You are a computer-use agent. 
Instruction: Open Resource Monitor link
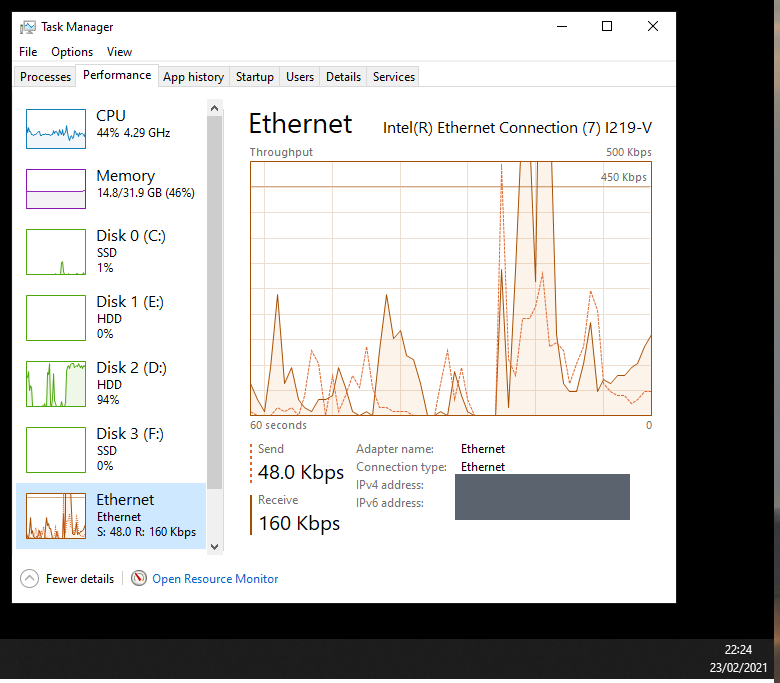click(215, 579)
